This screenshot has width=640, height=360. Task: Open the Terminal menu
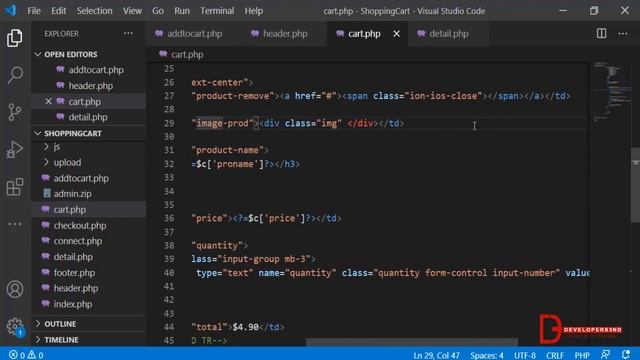point(217,11)
